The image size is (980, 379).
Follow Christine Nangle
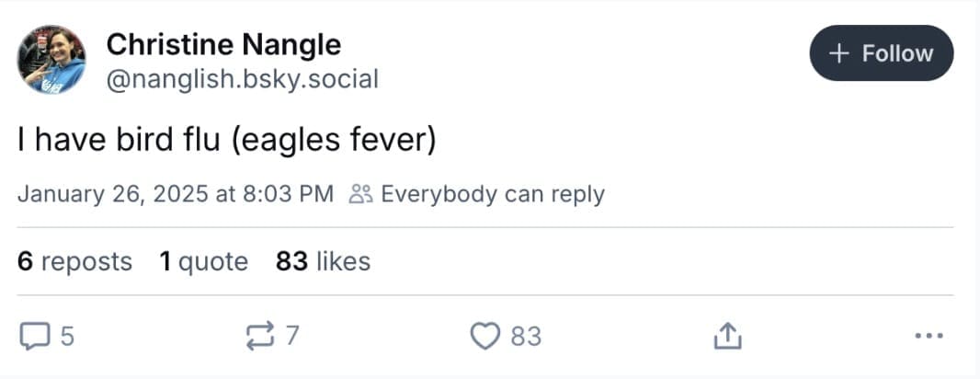(x=881, y=53)
